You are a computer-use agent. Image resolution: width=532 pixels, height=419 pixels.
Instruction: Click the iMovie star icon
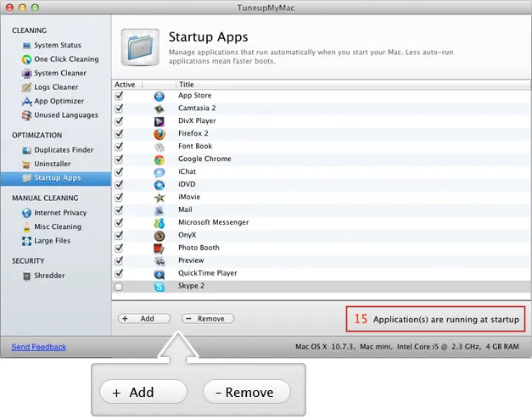click(160, 198)
